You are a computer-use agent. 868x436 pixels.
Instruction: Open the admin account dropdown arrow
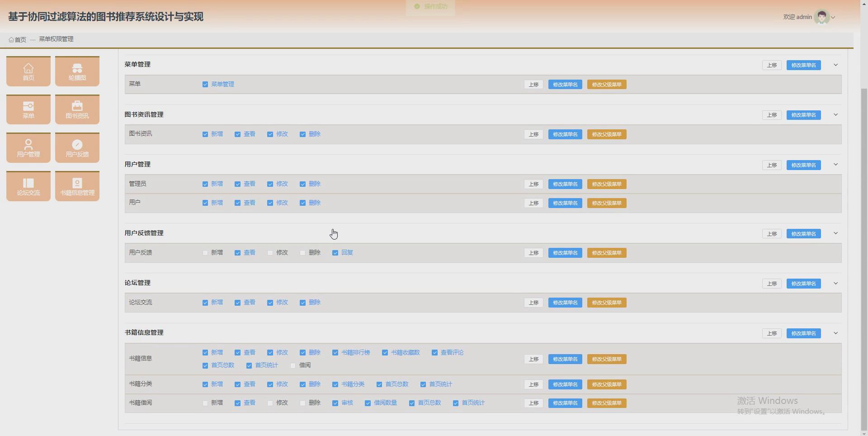833,18
